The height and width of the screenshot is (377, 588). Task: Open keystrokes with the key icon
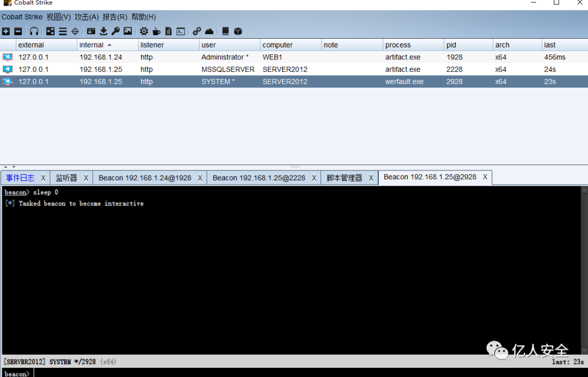point(115,32)
